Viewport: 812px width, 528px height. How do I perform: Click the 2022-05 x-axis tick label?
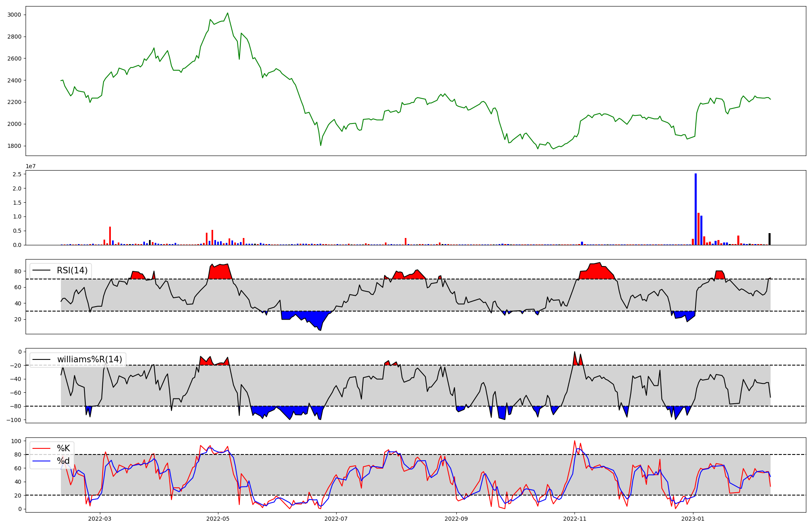tap(218, 519)
